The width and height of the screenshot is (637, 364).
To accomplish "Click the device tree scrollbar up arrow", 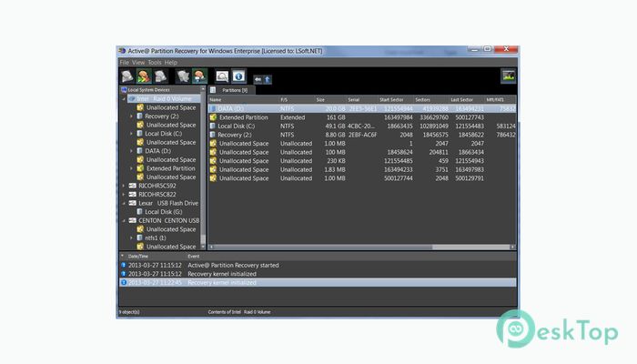I will click(x=203, y=89).
